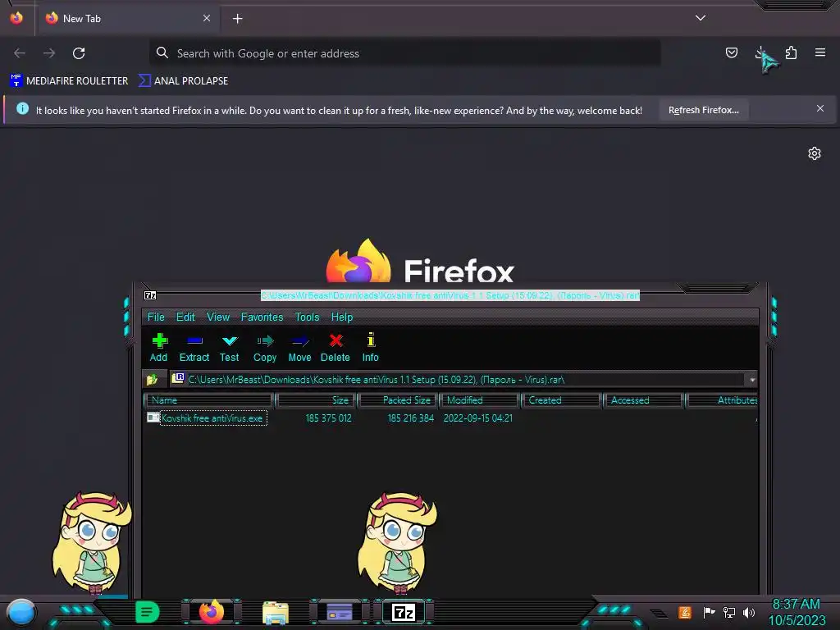The height and width of the screenshot is (630, 840).
Task: Select the New Tab browser tab
Action: pos(127,19)
